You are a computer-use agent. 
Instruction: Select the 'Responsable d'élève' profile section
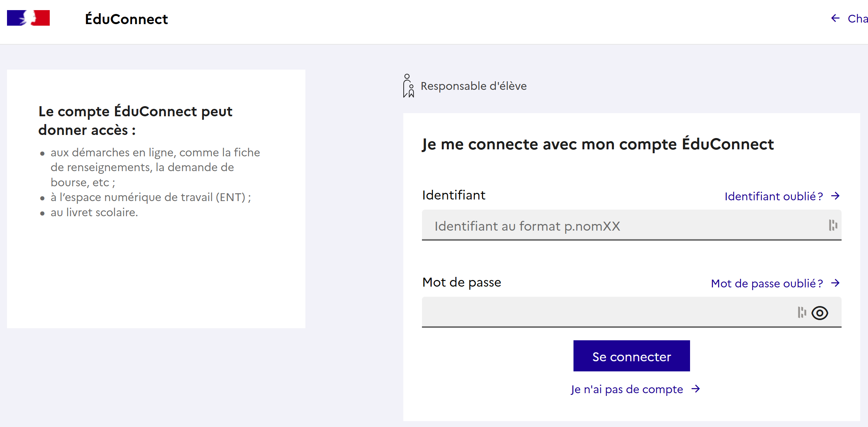click(x=473, y=86)
